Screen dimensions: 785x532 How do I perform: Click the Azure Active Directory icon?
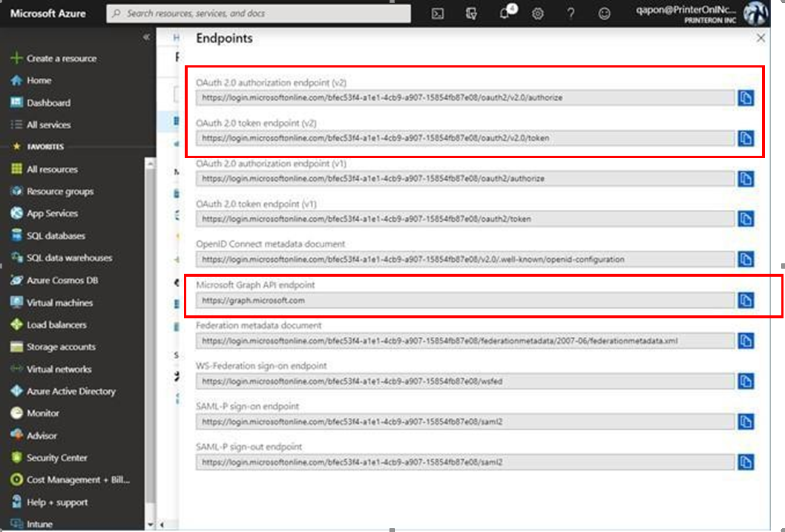coord(16,391)
